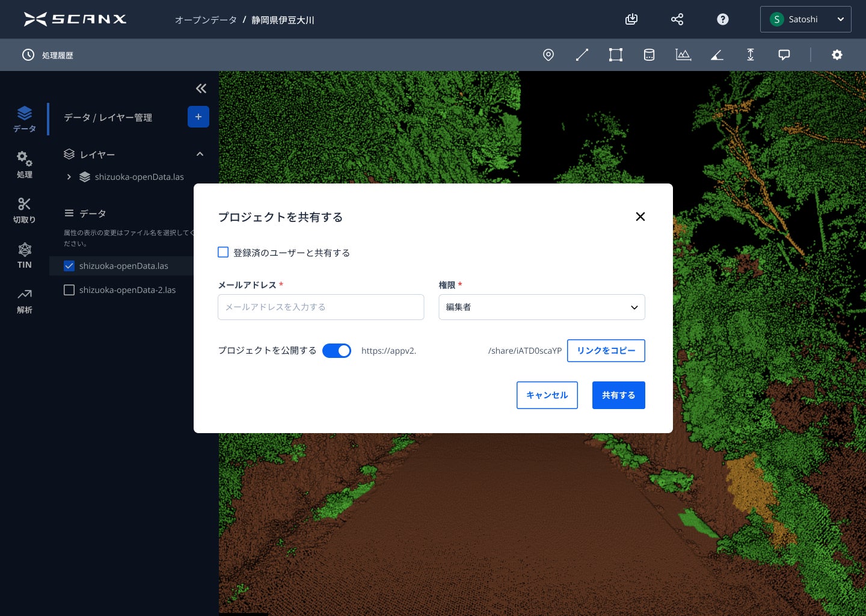Disable the プロジェクトを公開する toggle
Image resolution: width=866 pixels, height=616 pixels.
pos(337,350)
